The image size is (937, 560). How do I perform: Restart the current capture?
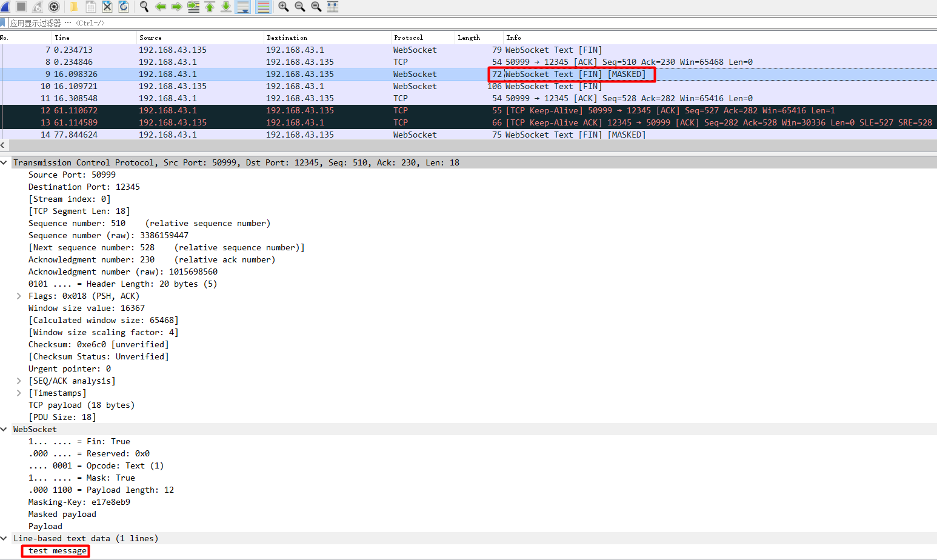pos(38,7)
